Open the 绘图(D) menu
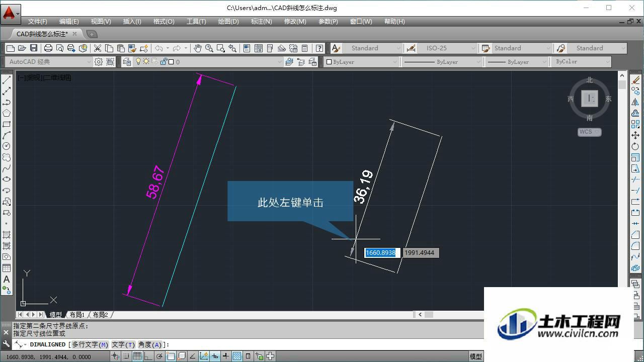The height and width of the screenshot is (362, 644). 228,22
